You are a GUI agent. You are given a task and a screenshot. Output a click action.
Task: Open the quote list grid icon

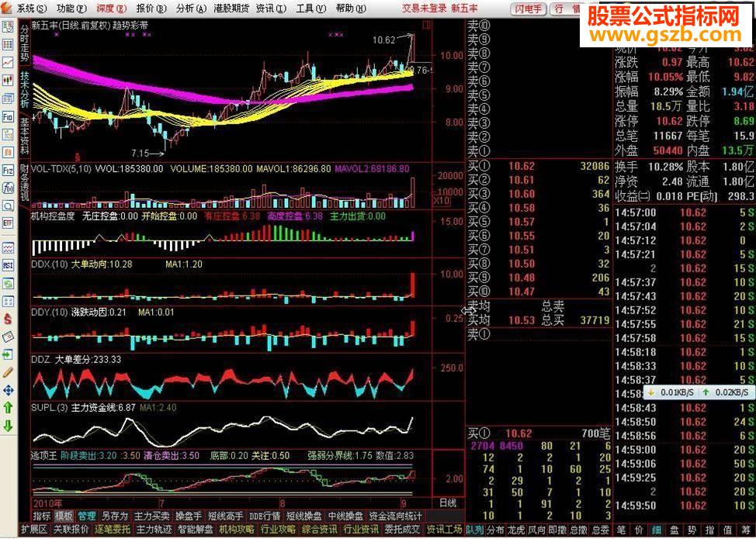[8, 45]
